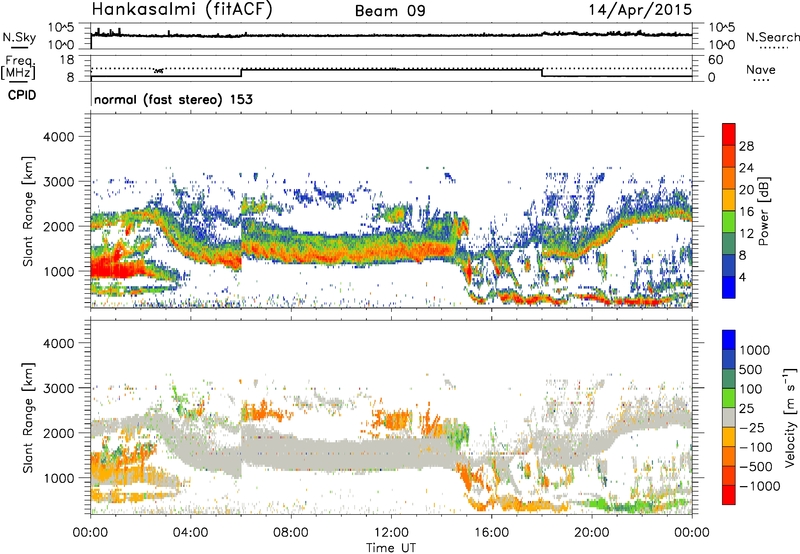Click the 08:00 time axis tick label
The height and width of the screenshot is (554, 800).
click(x=290, y=533)
